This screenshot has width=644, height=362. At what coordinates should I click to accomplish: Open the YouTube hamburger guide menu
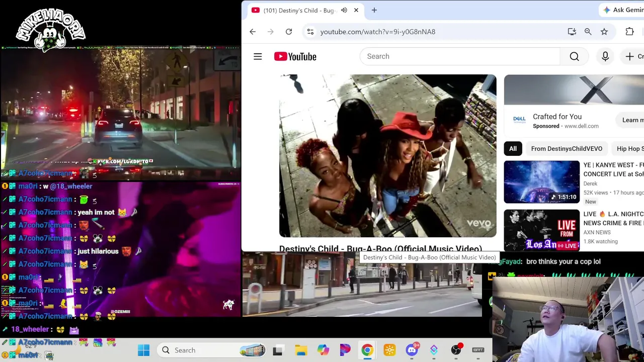click(x=258, y=56)
